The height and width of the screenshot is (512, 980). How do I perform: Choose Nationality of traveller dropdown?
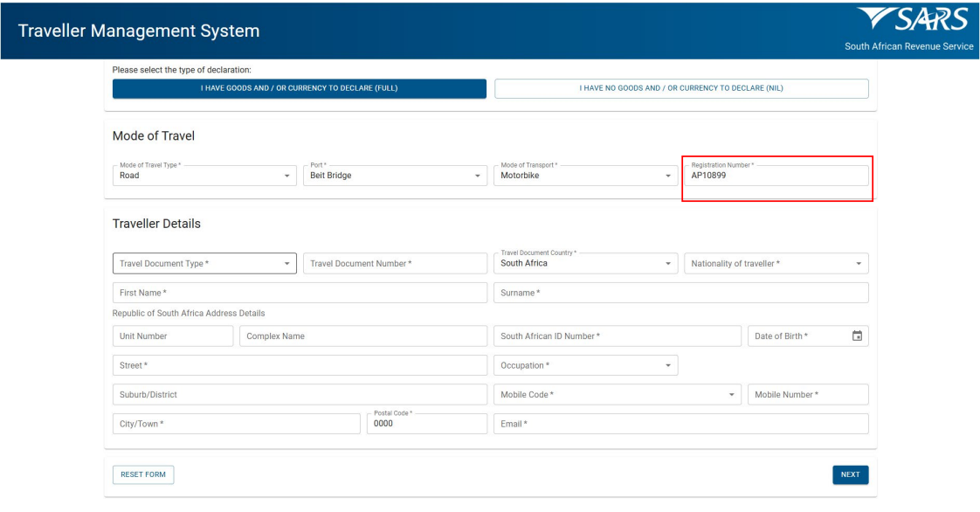pos(776,264)
